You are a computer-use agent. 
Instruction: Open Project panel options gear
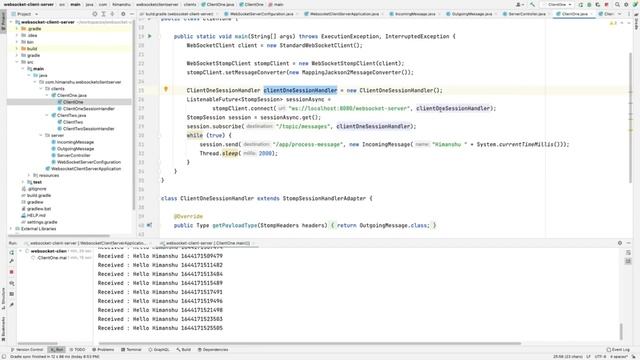[x=123, y=14]
